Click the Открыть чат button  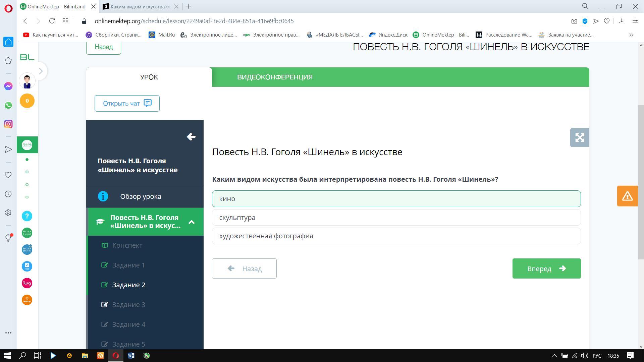click(x=127, y=103)
